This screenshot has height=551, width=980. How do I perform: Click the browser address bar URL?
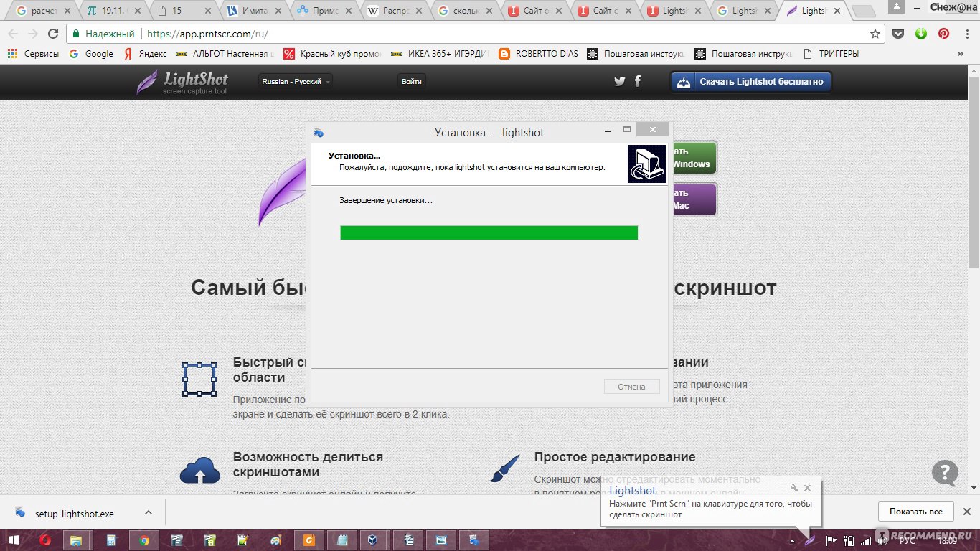[208, 34]
